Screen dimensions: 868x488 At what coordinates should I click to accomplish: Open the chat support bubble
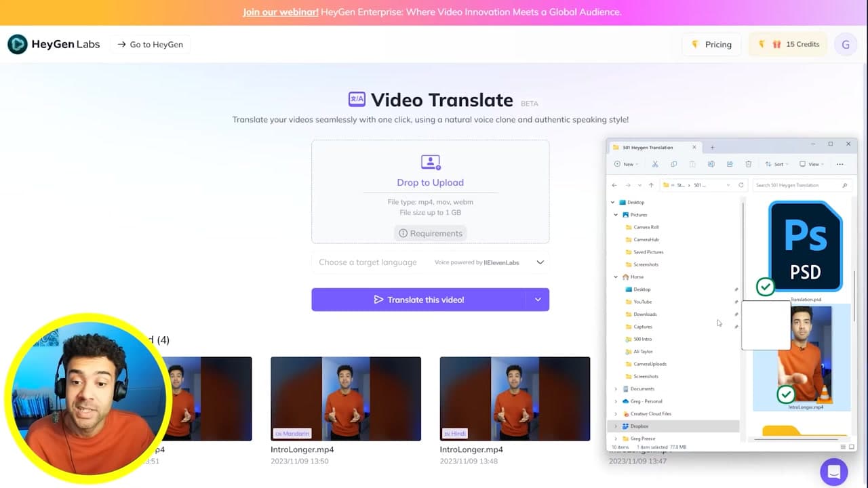tap(834, 472)
